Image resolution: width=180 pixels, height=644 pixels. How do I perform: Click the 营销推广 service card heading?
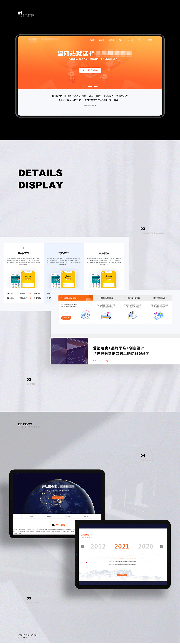(64, 253)
